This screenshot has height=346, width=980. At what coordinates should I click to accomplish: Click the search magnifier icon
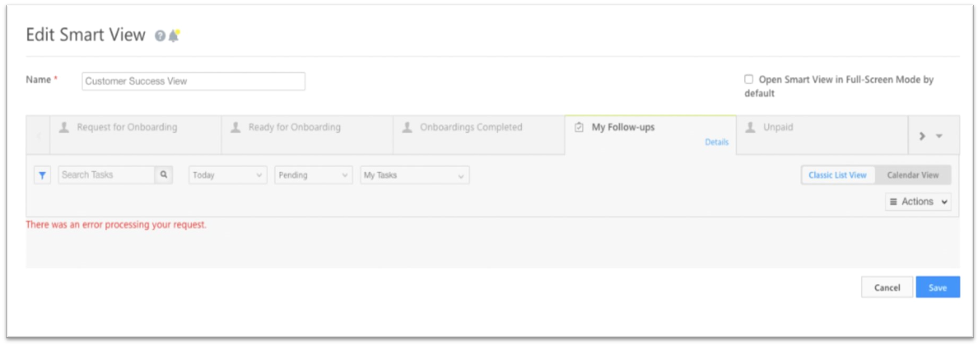pyautogui.click(x=164, y=174)
